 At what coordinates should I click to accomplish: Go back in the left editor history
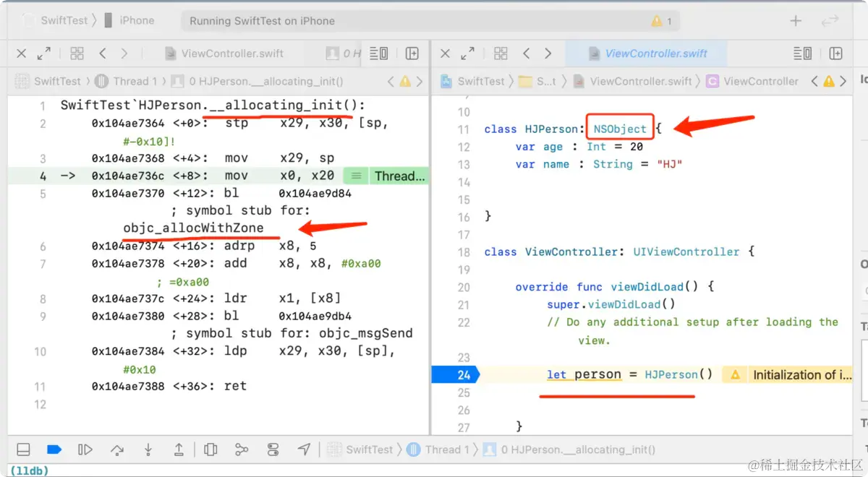click(x=103, y=53)
